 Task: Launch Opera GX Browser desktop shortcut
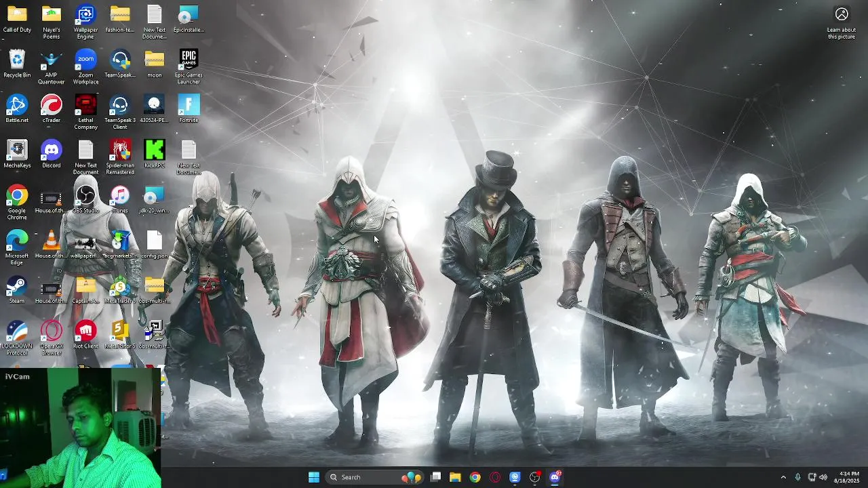coord(52,338)
